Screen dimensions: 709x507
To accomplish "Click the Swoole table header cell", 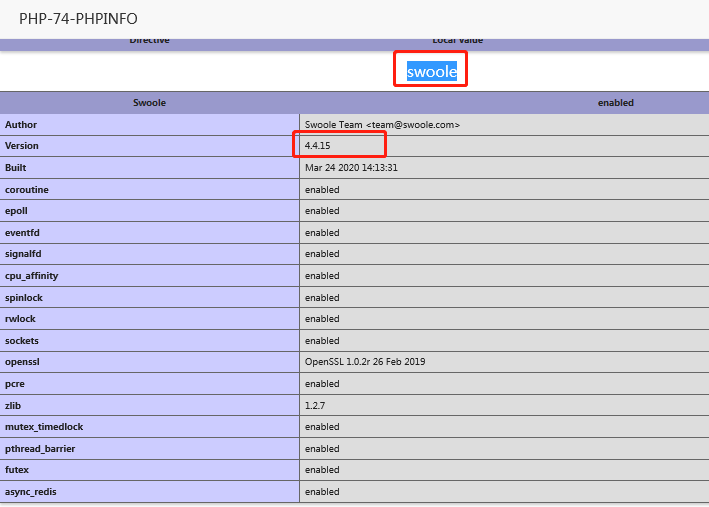I will [x=149, y=103].
